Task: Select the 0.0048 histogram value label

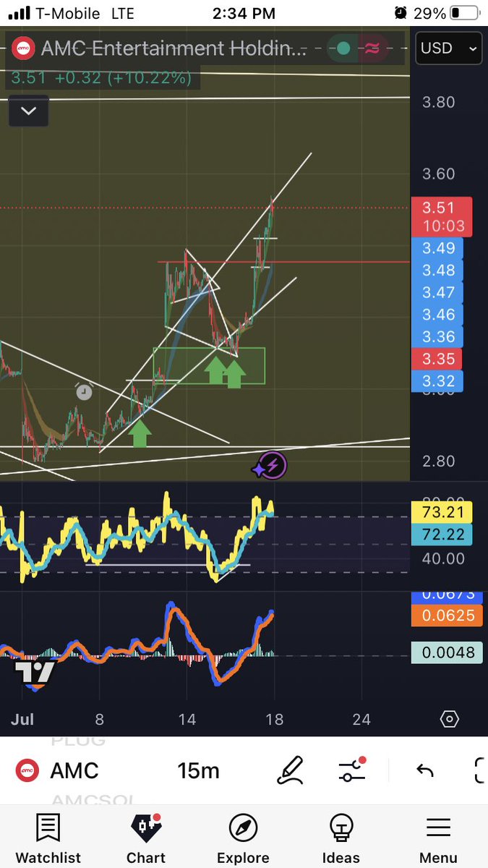Action: (x=446, y=652)
